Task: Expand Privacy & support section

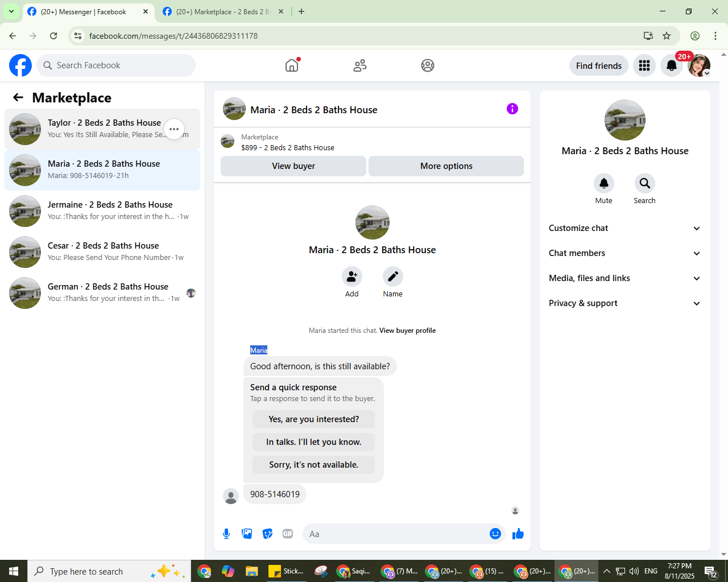Action: coord(625,303)
